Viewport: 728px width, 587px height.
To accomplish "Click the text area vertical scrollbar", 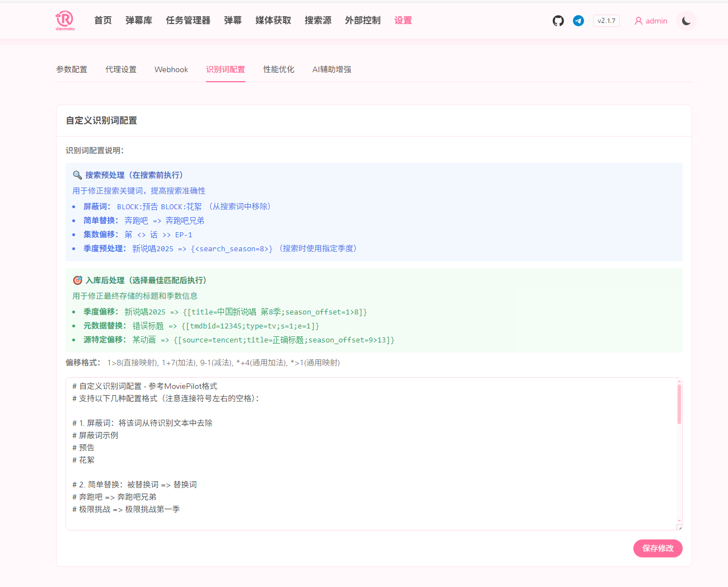I will point(679,404).
